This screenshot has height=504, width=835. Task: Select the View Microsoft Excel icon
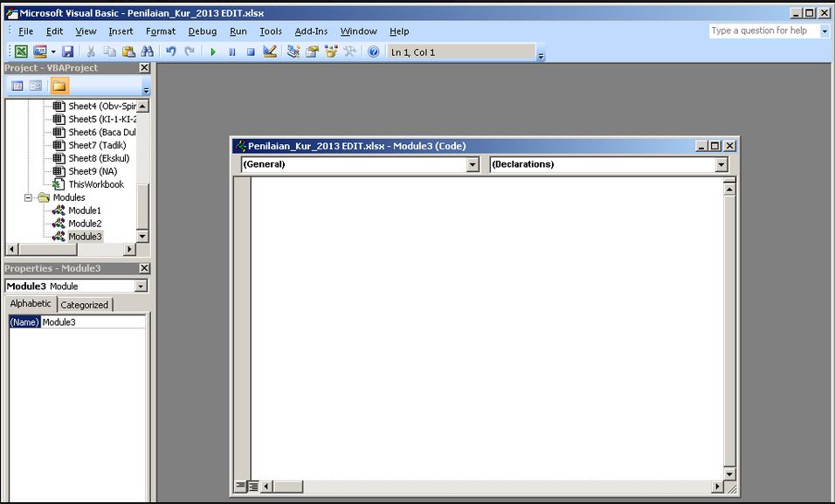point(21,51)
